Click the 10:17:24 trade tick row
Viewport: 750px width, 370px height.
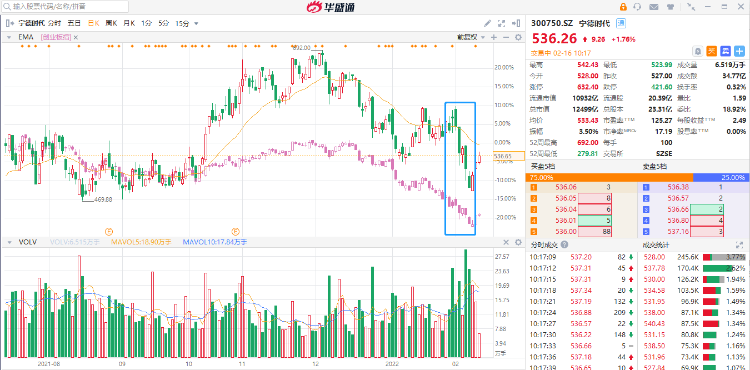tap(581, 312)
